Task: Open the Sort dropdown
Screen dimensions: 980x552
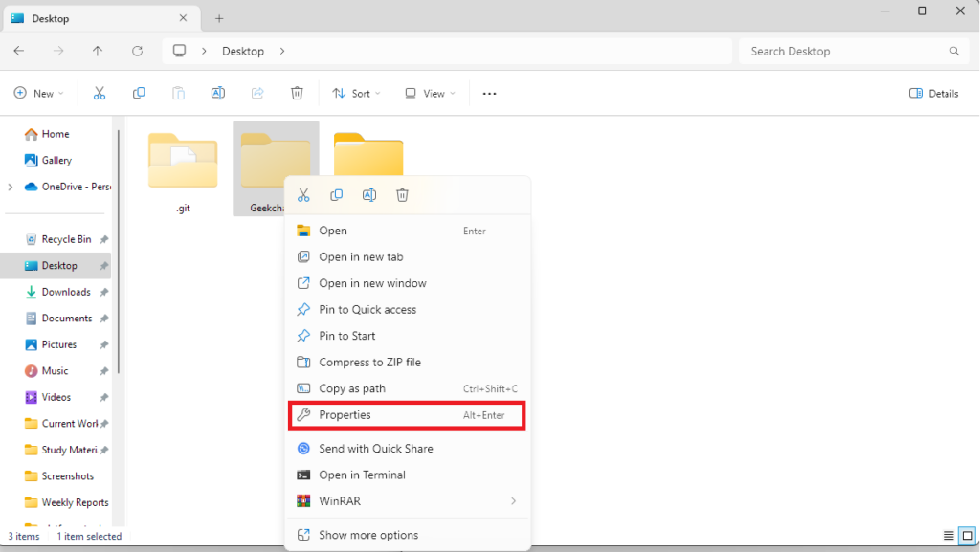Action: click(355, 94)
